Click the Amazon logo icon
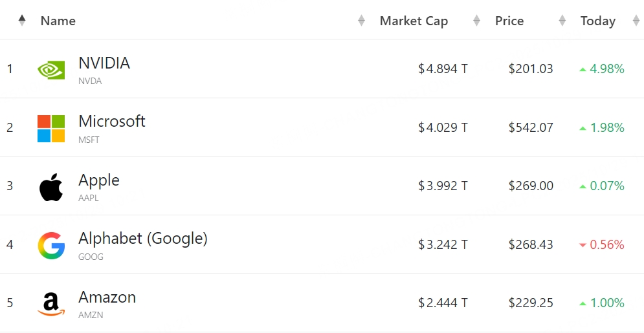644x333 pixels. tap(51, 304)
